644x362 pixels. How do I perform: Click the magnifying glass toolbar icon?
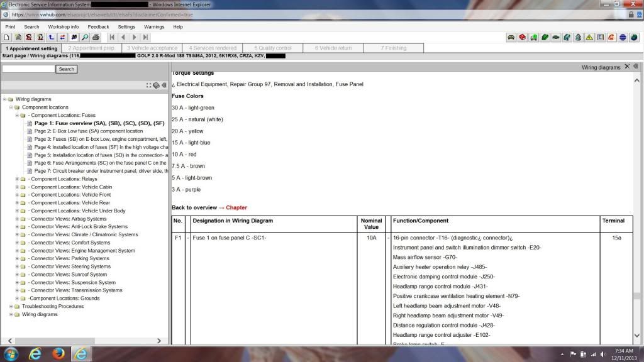pos(85,37)
